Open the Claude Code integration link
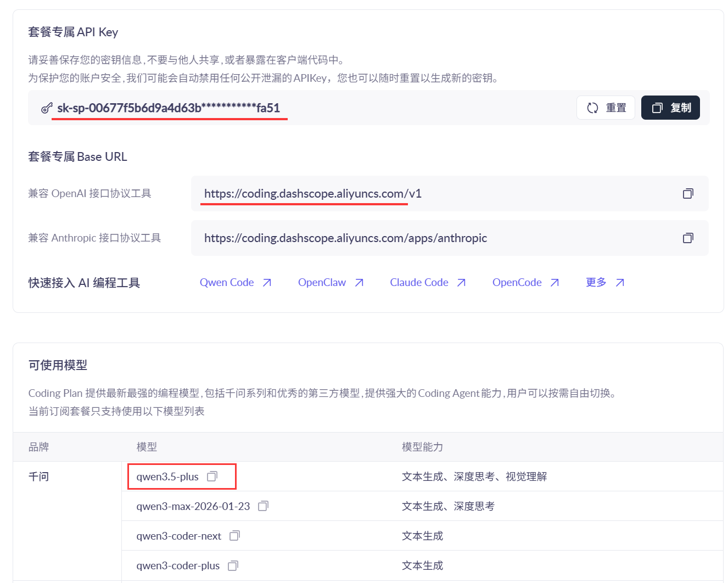This screenshot has height=583, width=728. (419, 283)
